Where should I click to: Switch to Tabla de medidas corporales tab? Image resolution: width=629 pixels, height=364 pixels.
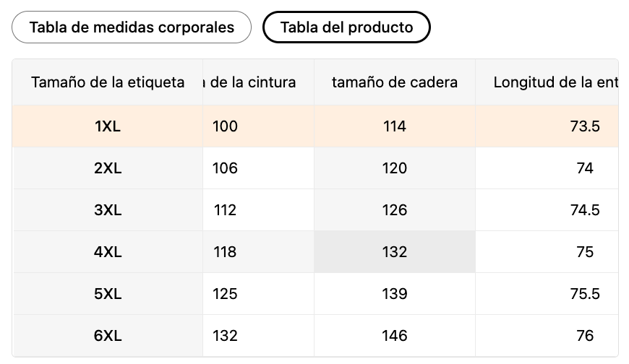click(132, 27)
